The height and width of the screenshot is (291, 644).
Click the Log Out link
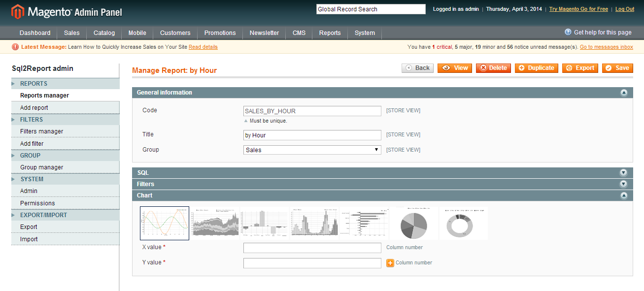pos(625,9)
